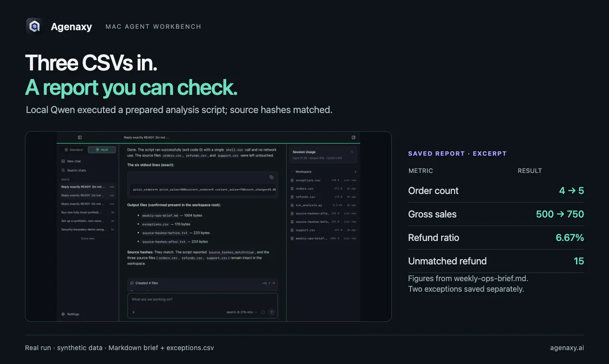Click the file icon for support.csv
The image size is (609, 364).
[292, 230]
